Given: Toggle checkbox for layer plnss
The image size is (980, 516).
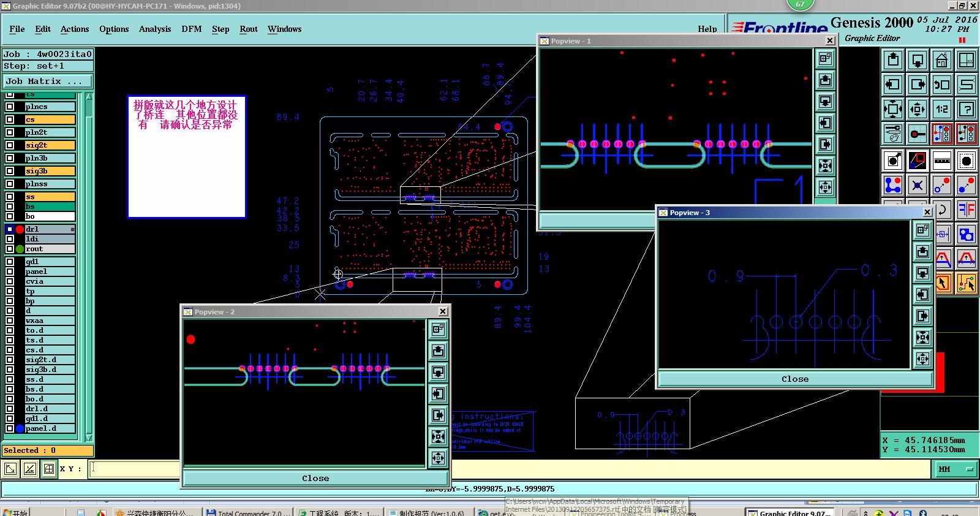Looking at the screenshot, I should coord(10,184).
